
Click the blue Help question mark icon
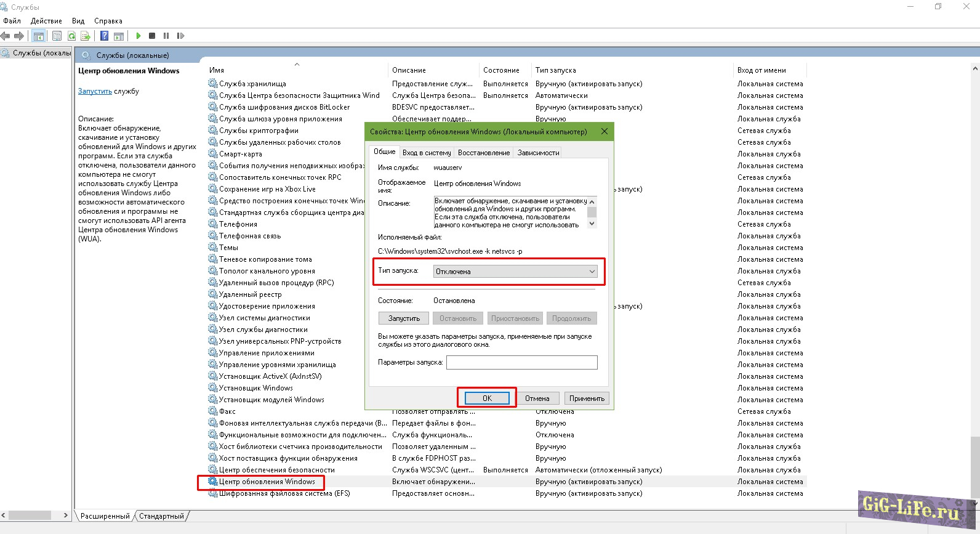(105, 36)
